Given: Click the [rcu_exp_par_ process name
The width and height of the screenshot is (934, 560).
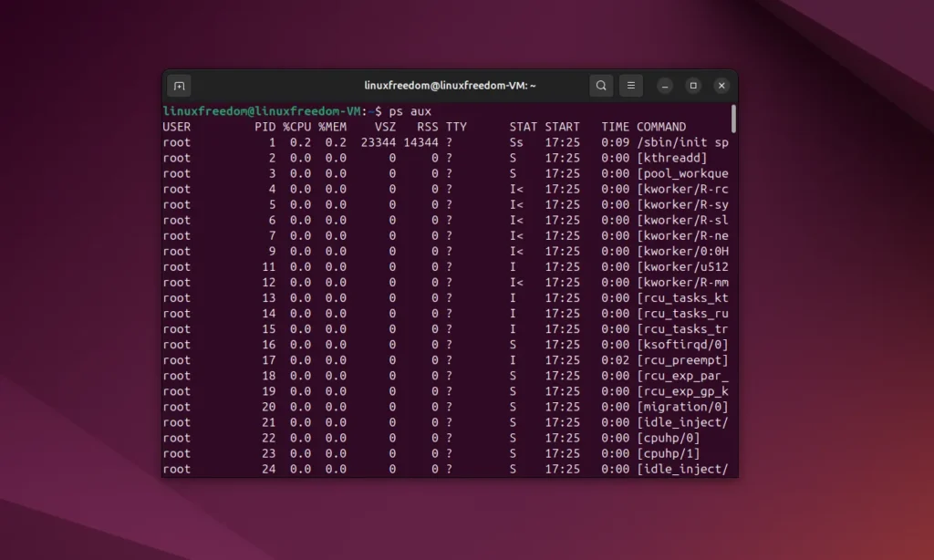Looking at the screenshot, I should (682, 376).
